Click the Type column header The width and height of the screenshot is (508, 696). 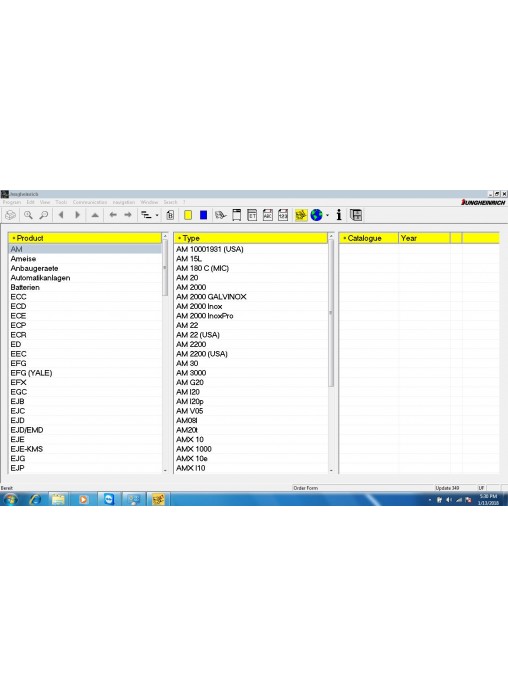(x=251, y=238)
